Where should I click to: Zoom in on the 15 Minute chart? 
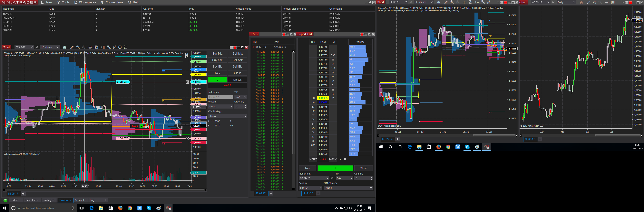pyautogui.click(x=78, y=47)
